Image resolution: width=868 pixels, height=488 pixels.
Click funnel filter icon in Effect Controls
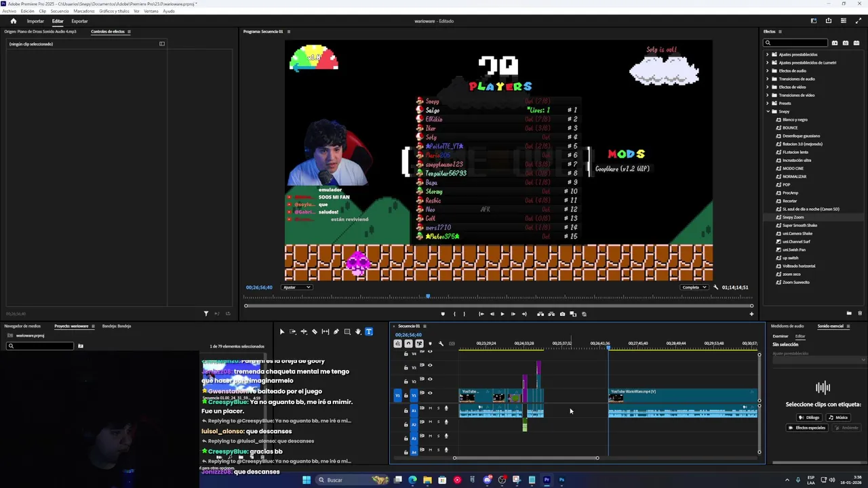point(206,314)
